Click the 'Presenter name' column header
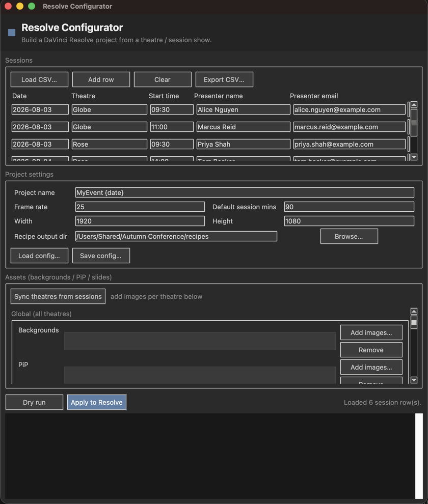This screenshot has width=428, height=504. (219, 96)
